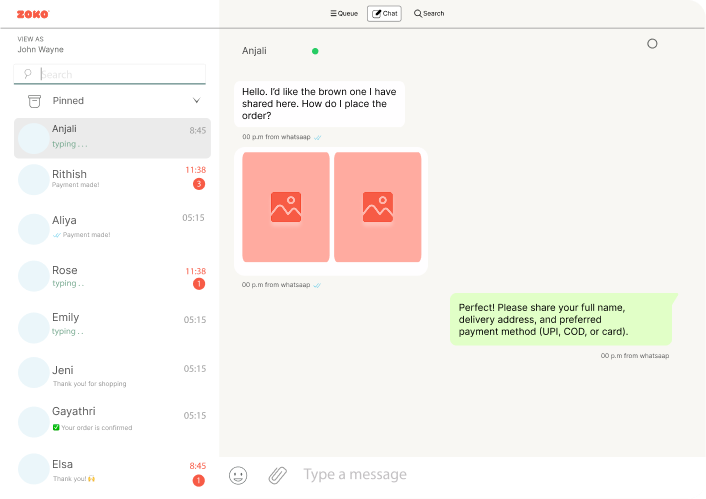The image size is (706, 499).
Task: Click Rithish's unread badge showing 3
Action: 199,184
